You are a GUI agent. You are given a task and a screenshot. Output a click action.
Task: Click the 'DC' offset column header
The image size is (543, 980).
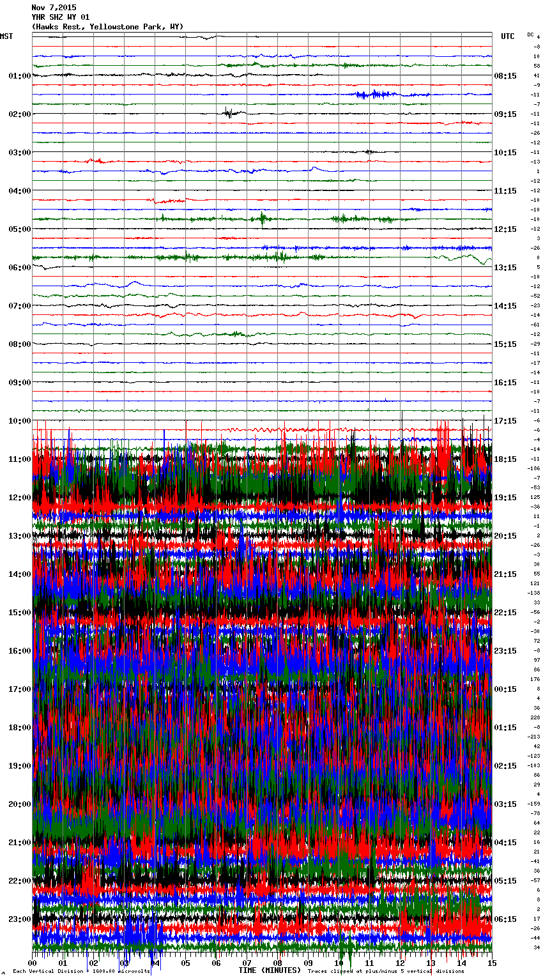530,34
